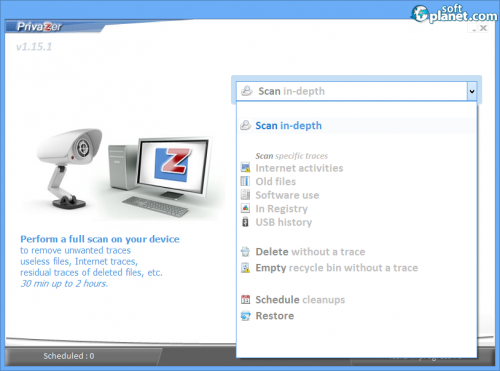Click the Restore icon
This screenshot has width=500, height=371.
tap(245, 316)
